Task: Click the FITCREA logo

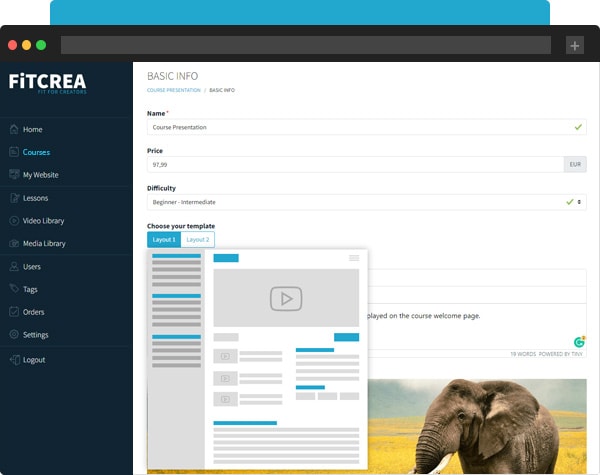Action: 48,83
